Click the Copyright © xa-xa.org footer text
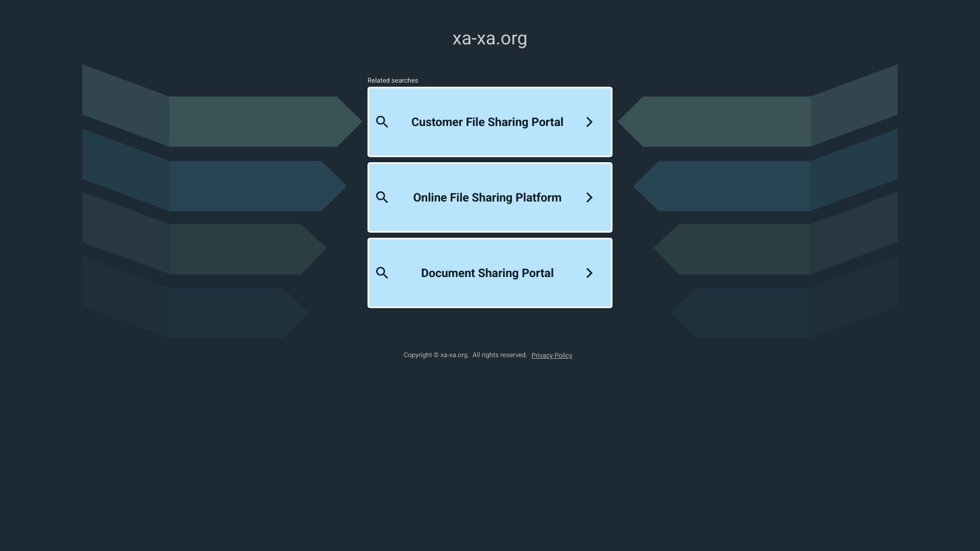980x551 pixels. (436, 355)
